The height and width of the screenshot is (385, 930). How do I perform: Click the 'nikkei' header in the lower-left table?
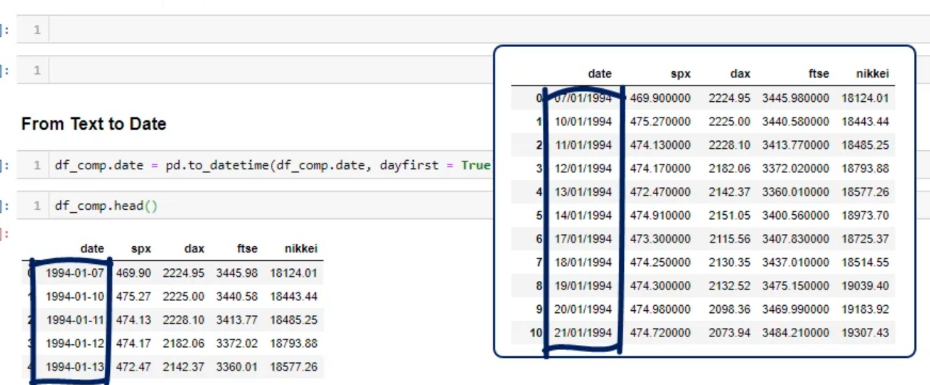pyautogui.click(x=301, y=249)
